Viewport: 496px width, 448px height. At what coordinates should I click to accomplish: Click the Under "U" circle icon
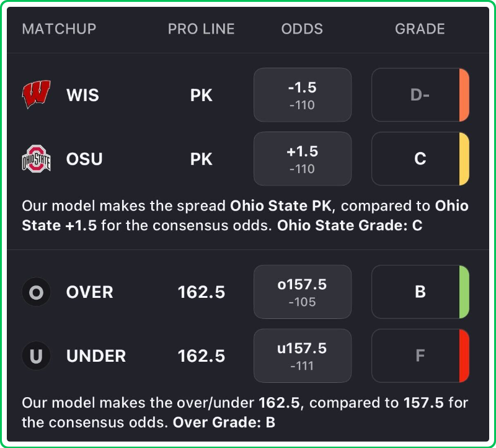point(37,356)
